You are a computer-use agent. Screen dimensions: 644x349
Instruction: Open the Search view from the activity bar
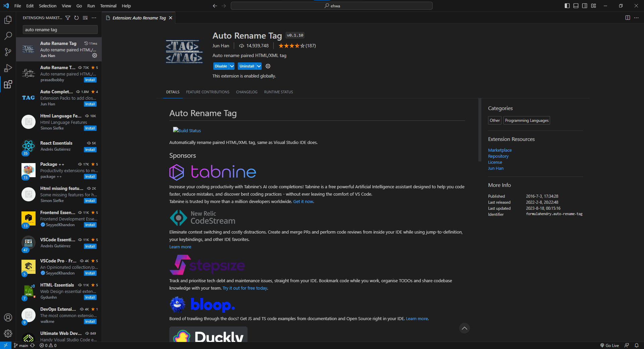click(x=7, y=36)
